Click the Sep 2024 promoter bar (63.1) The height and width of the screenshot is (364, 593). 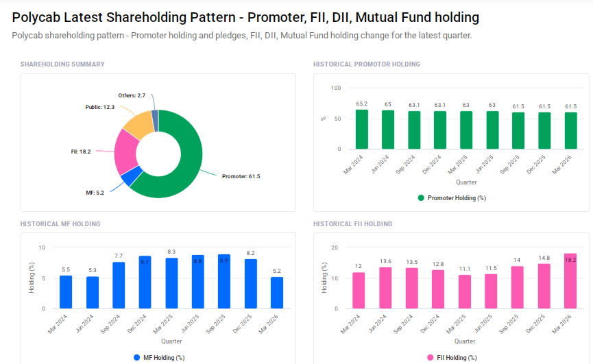point(414,130)
